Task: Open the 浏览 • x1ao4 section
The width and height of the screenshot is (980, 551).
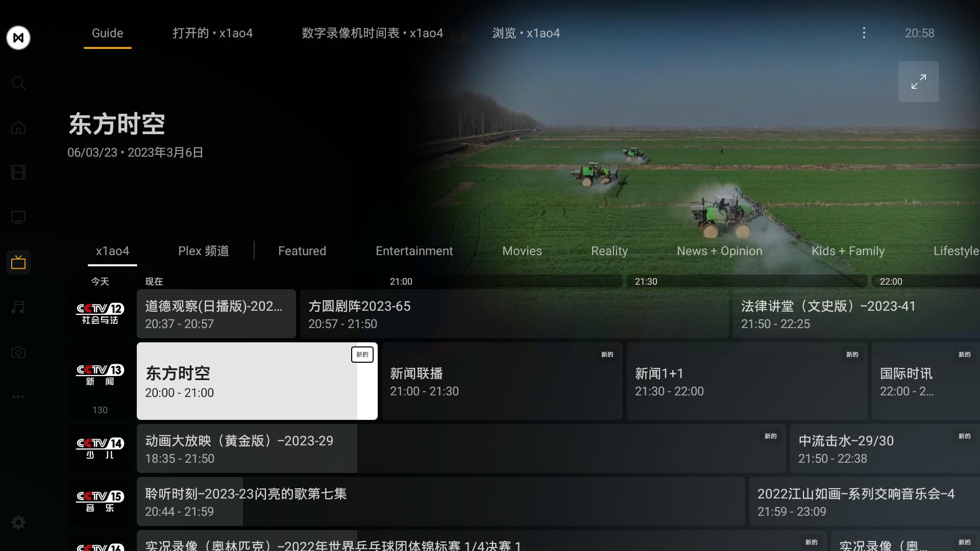Action: pos(526,33)
